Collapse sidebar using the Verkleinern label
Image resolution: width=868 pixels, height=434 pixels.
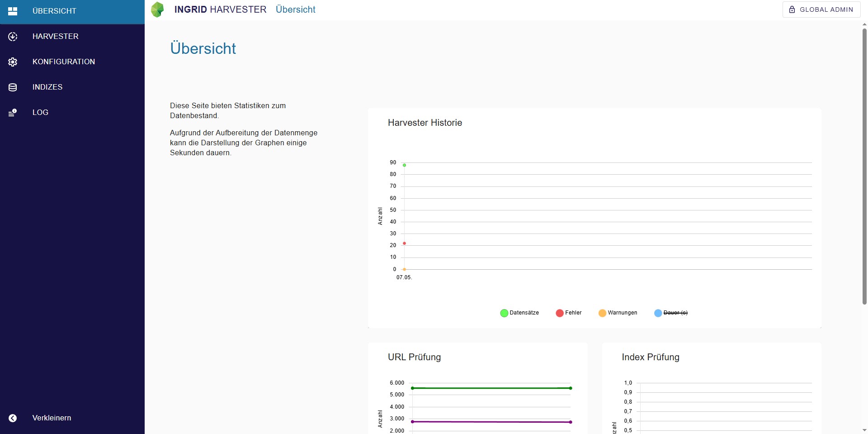[52, 418]
